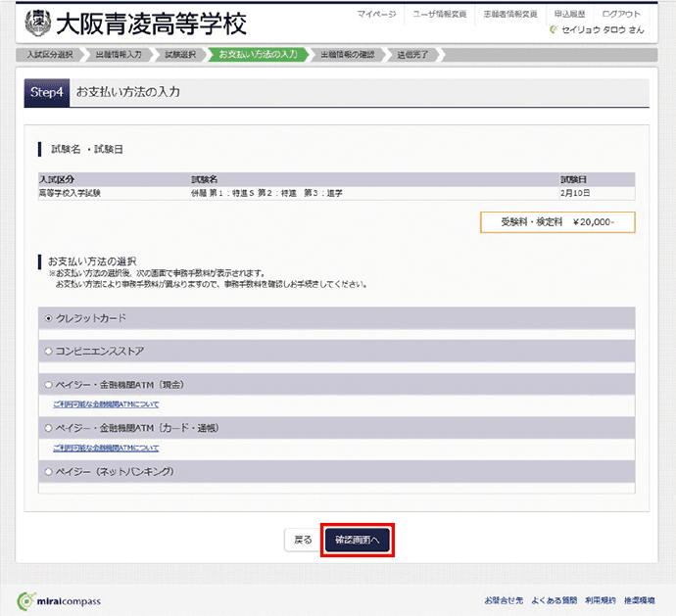The width and height of the screenshot is (676, 616).
Task: Open 志願者情報変更 in top menu
Action: 510,15
